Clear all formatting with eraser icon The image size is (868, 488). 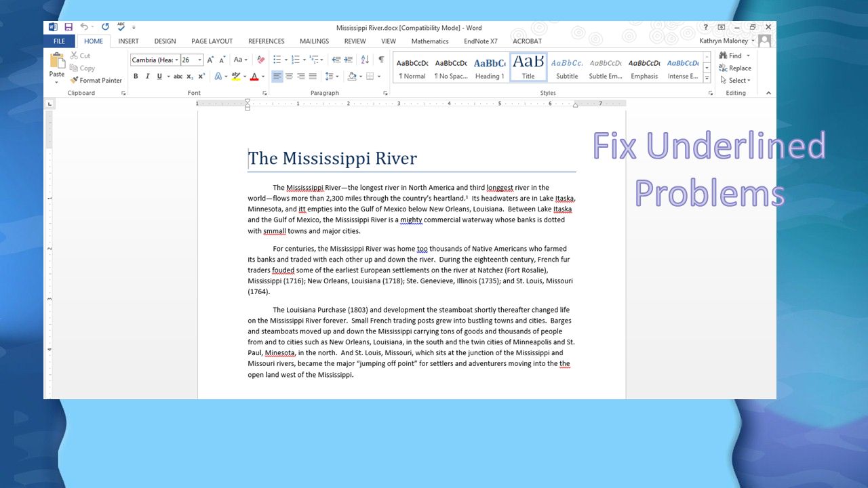tap(260, 60)
